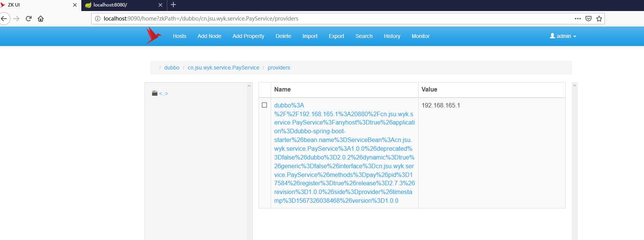Click Add Property in navbar
The height and width of the screenshot is (240, 644).
point(248,36)
